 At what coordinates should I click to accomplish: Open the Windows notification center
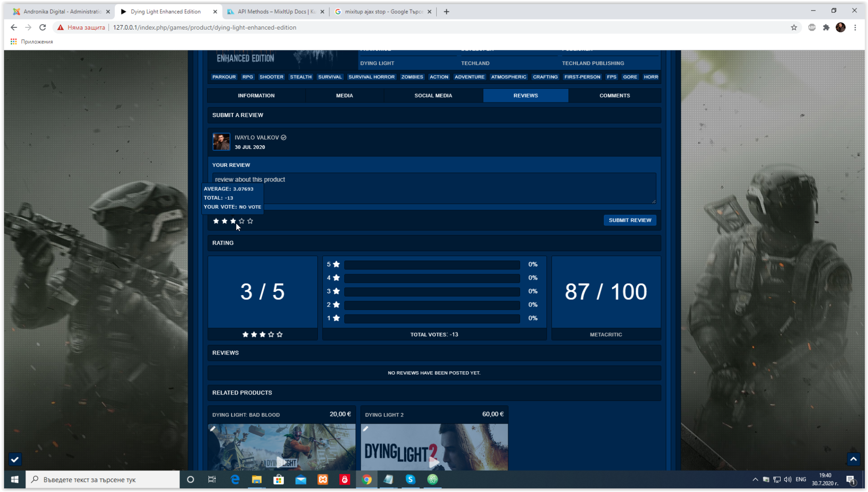coord(851,479)
